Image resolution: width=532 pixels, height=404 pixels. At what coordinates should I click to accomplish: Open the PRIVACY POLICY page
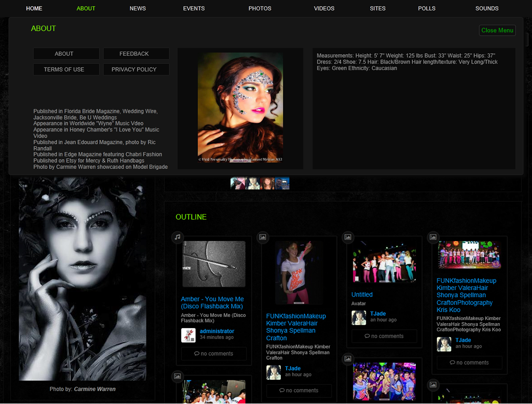[137, 69]
